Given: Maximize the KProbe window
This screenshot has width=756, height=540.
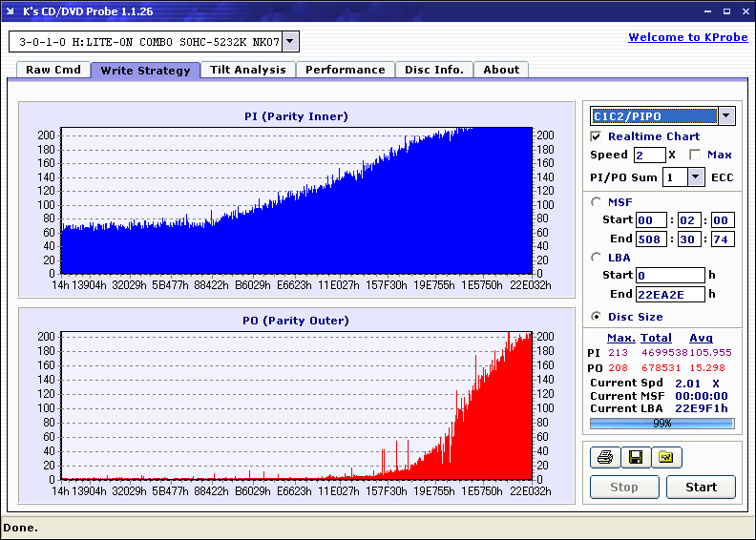Looking at the screenshot, I should click(x=726, y=11).
